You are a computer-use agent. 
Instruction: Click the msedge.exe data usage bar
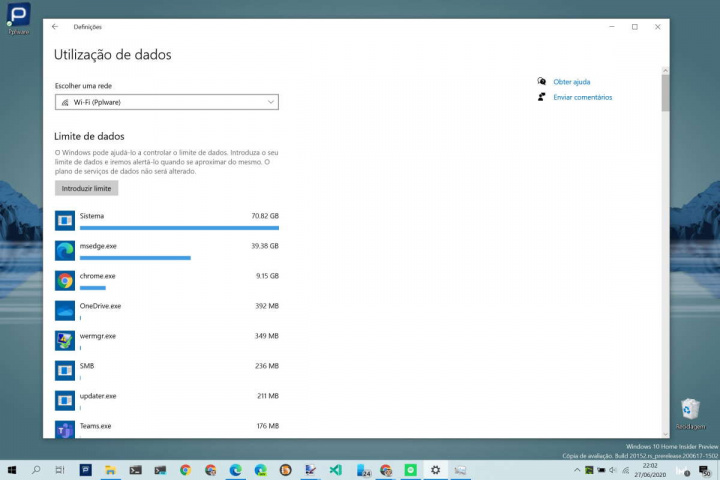click(135, 258)
